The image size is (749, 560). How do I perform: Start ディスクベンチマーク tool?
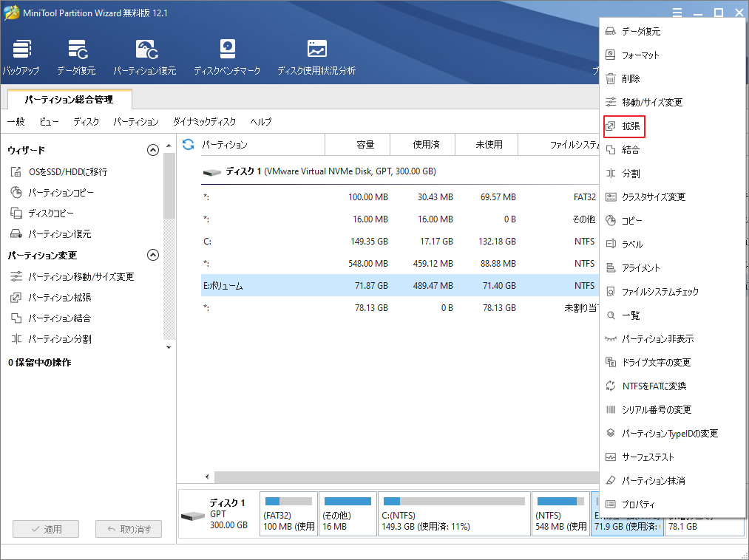tap(227, 58)
